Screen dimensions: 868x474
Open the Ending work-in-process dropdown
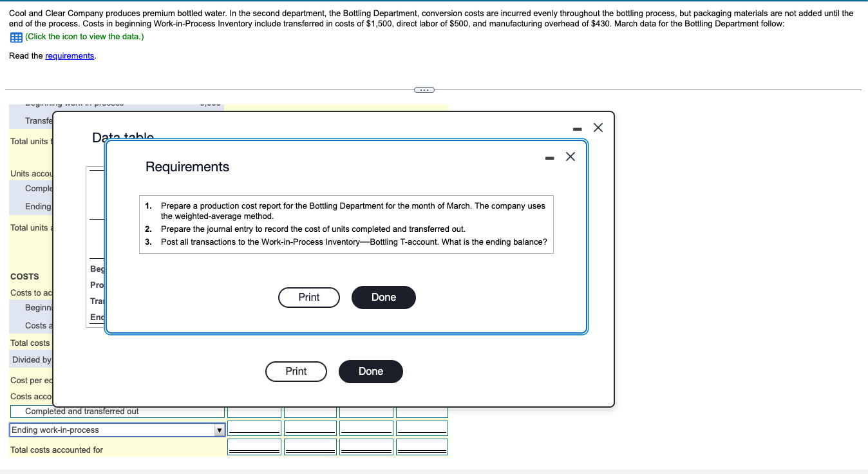pyautogui.click(x=219, y=429)
